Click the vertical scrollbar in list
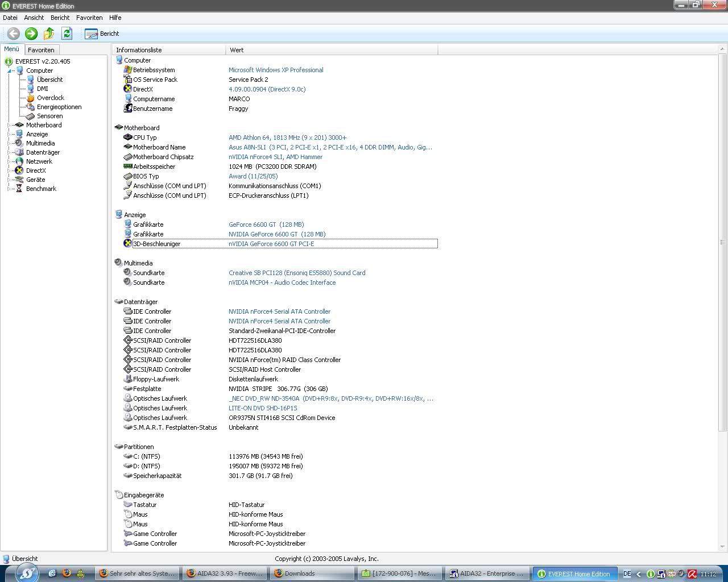The width and height of the screenshot is (728, 582). coord(723,242)
